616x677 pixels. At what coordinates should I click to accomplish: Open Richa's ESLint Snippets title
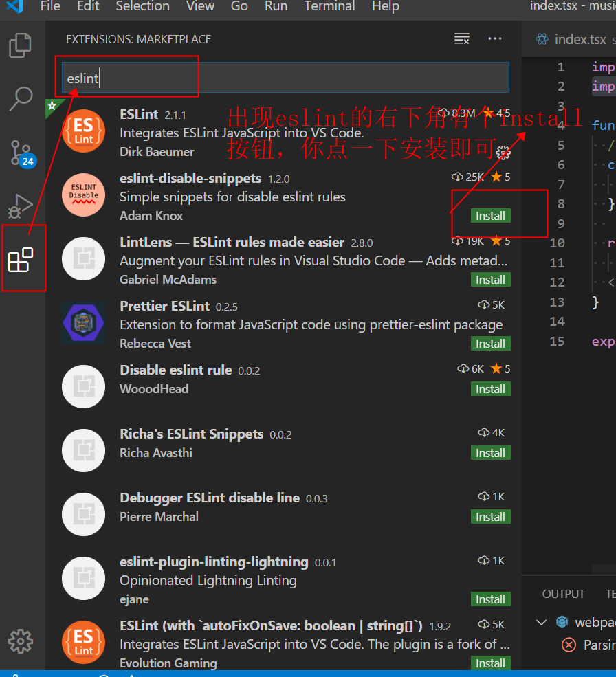pyautogui.click(x=192, y=434)
